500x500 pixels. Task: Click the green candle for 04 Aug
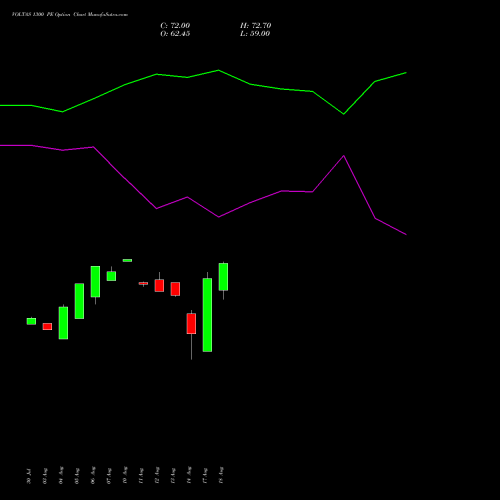[x=63, y=323]
